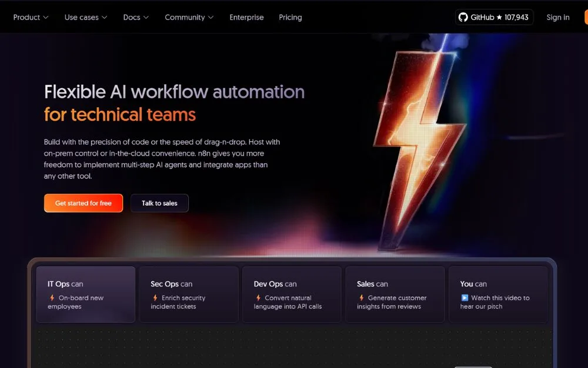
Task: Open the Product menu
Action: (x=31, y=17)
